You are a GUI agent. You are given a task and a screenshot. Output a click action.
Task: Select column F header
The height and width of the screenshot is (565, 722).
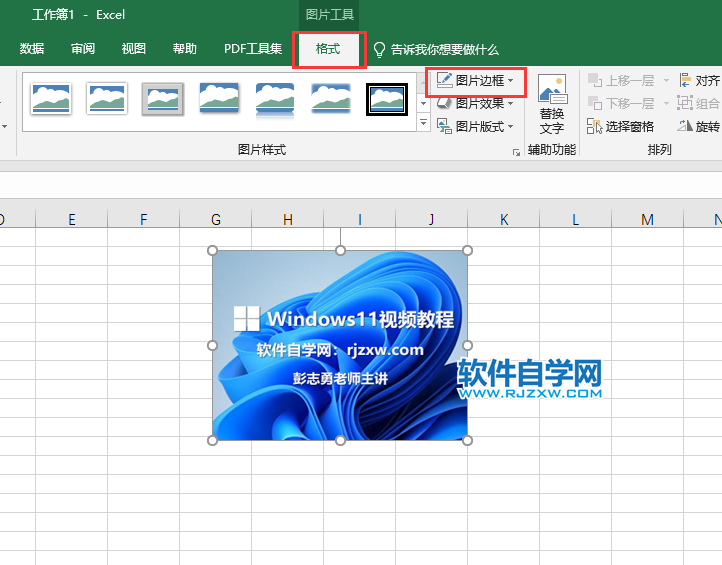pyautogui.click(x=143, y=219)
